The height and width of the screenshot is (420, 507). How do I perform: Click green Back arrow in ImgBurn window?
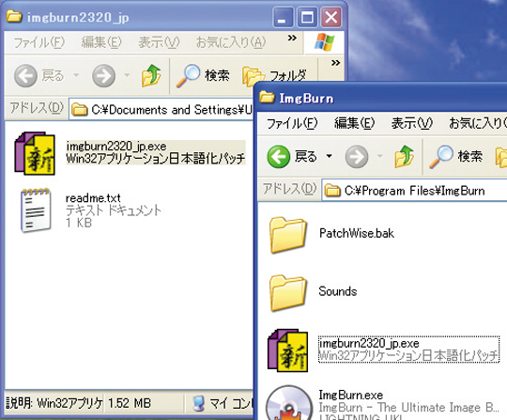279,157
